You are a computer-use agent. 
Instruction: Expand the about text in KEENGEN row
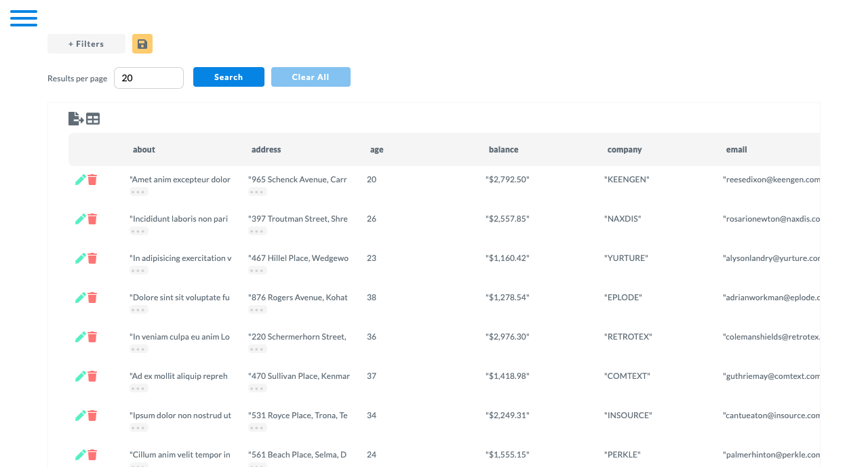[138, 192]
